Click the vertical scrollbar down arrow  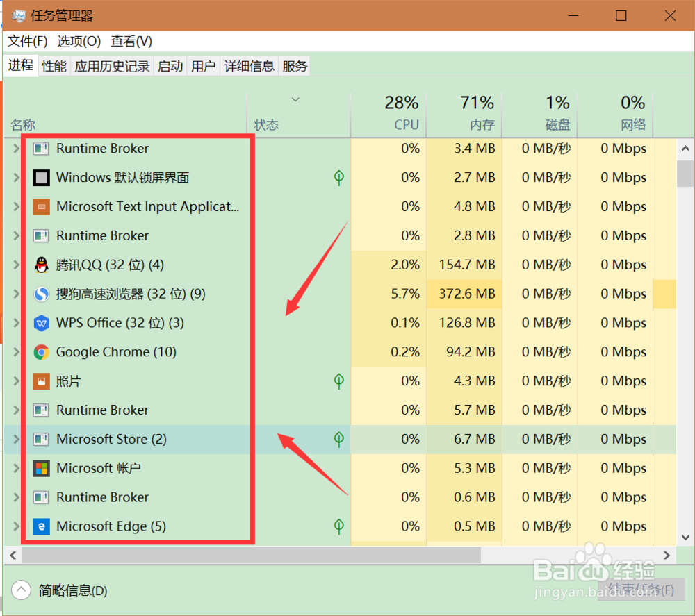(685, 537)
